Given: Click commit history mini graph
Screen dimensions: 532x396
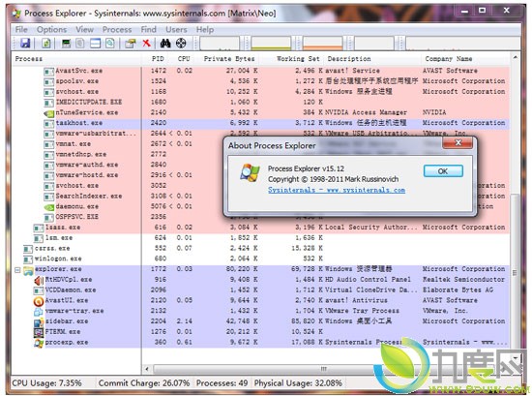Looking at the screenshot, I should (x=271, y=44).
